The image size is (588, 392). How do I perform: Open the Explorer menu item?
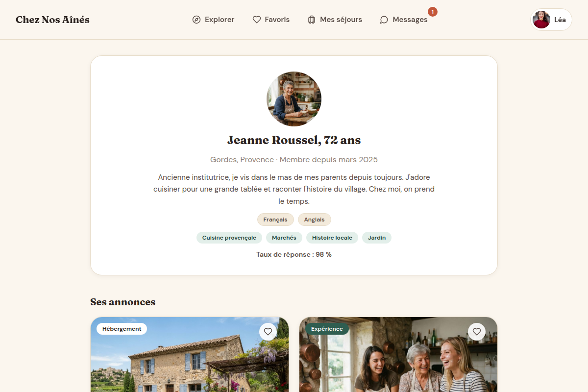[x=213, y=20]
